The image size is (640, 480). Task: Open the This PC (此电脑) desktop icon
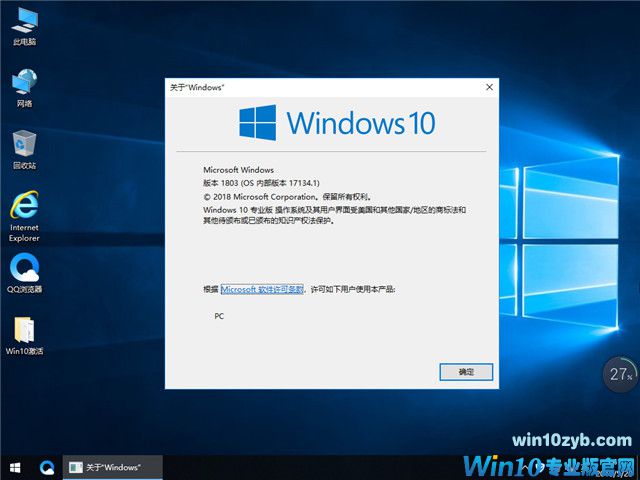pyautogui.click(x=24, y=27)
